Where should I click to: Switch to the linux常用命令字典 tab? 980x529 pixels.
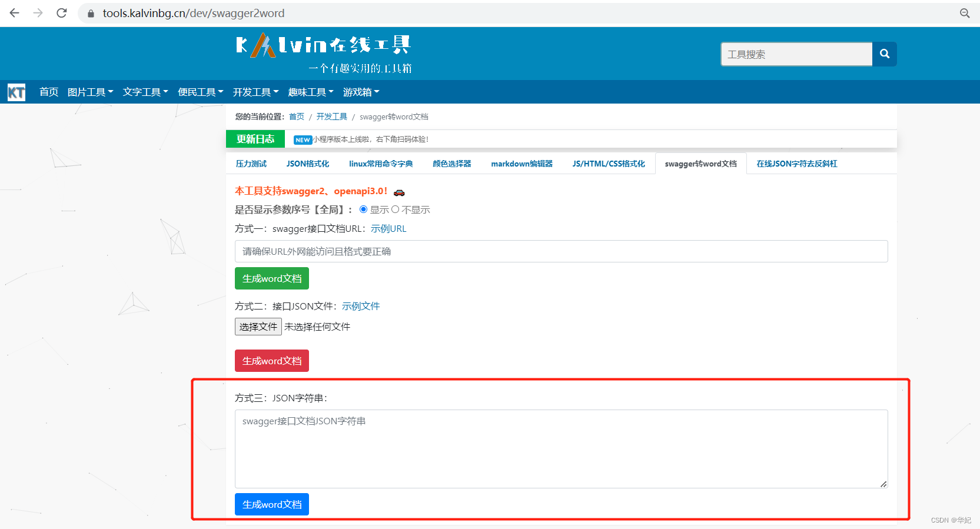pyautogui.click(x=381, y=164)
